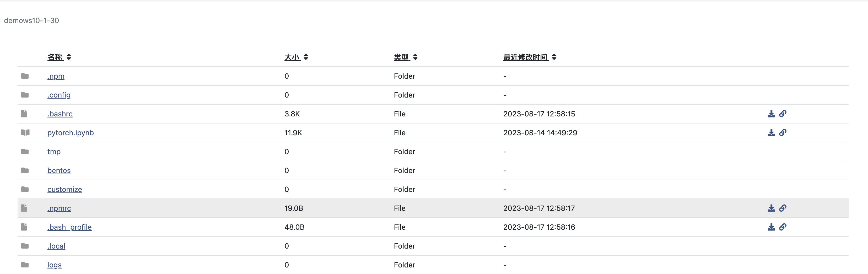Sort by 最近修改时间 column
Image resolution: width=868 pixels, height=274 pixels.
554,57
